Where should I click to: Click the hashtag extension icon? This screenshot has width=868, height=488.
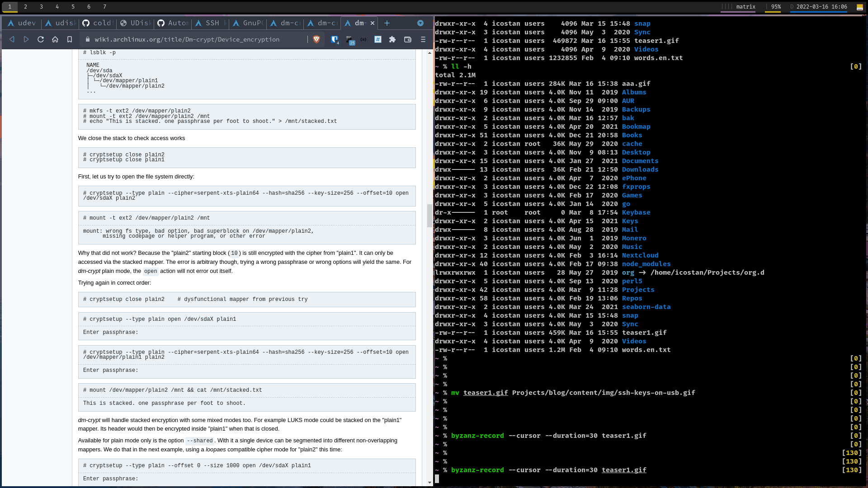click(x=378, y=39)
